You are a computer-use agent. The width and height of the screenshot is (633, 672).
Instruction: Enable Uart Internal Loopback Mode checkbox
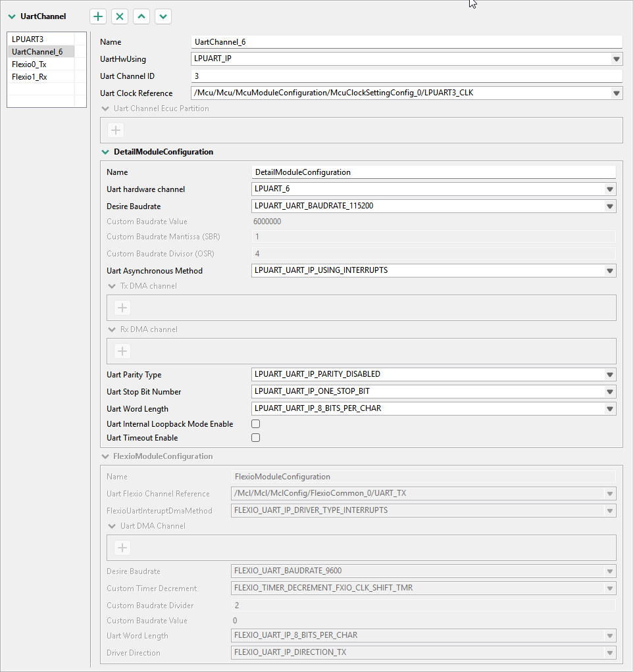point(256,424)
